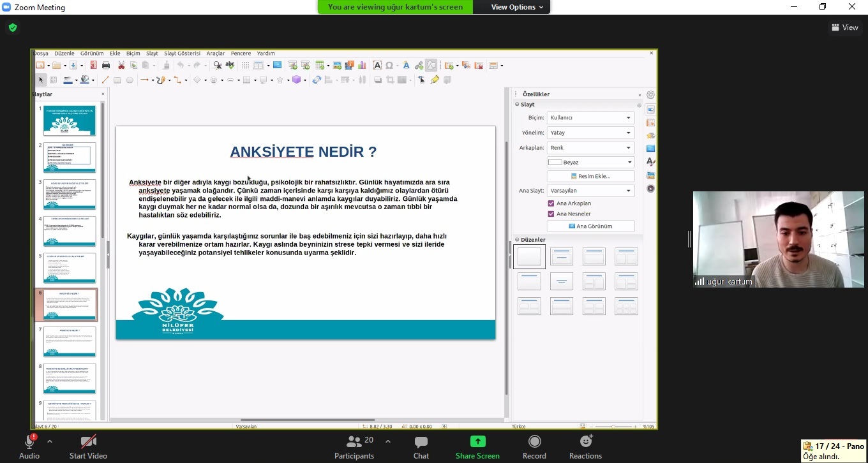Open the Araçlar menu
This screenshot has height=463, width=868.
pos(215,54)
